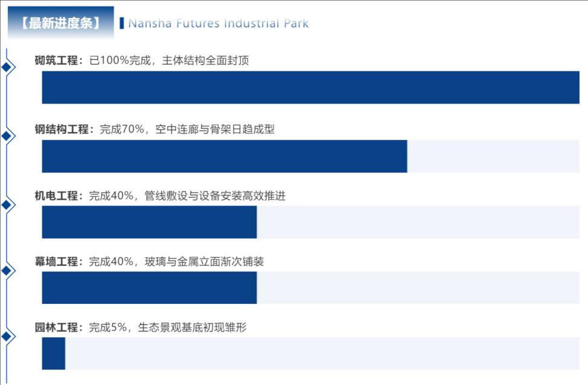This screenshot has width=588, height=385.
Task: Select the diamond marker beside 幕墙工程
Action: [7, 270]
